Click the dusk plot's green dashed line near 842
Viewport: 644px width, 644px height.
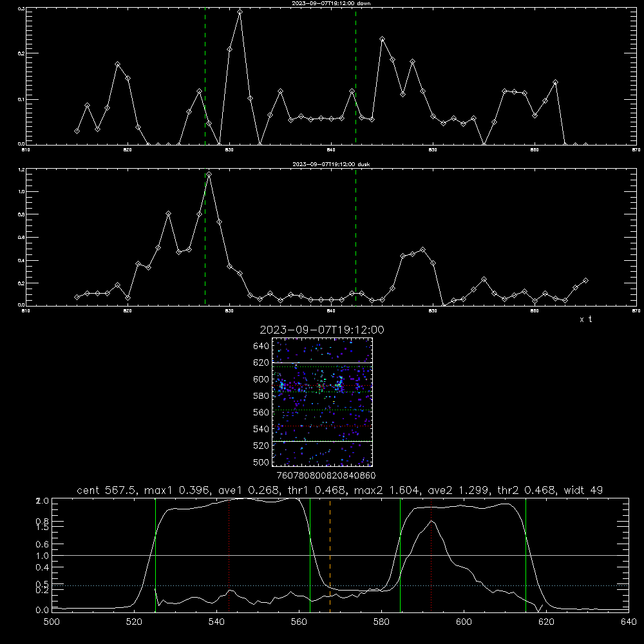coord(355,238)
